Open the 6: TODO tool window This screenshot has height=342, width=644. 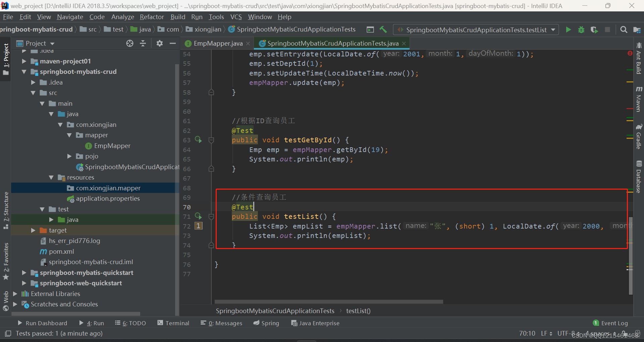click(x=130, y=323)
